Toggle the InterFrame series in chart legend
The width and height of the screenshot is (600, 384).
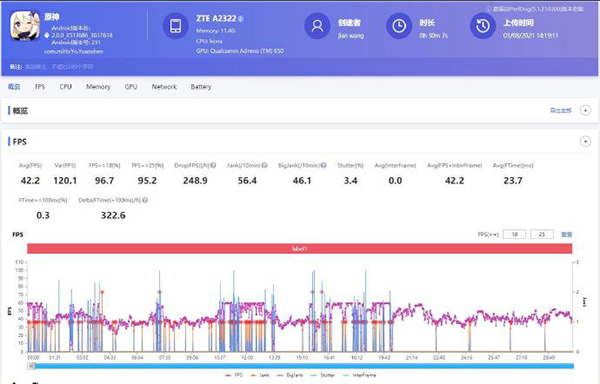pos(359,375)
